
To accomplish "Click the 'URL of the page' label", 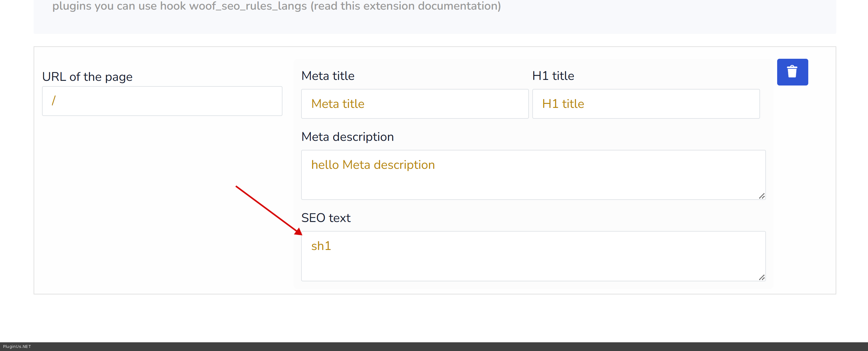I will pyautogui.click(x=87, y=77).
